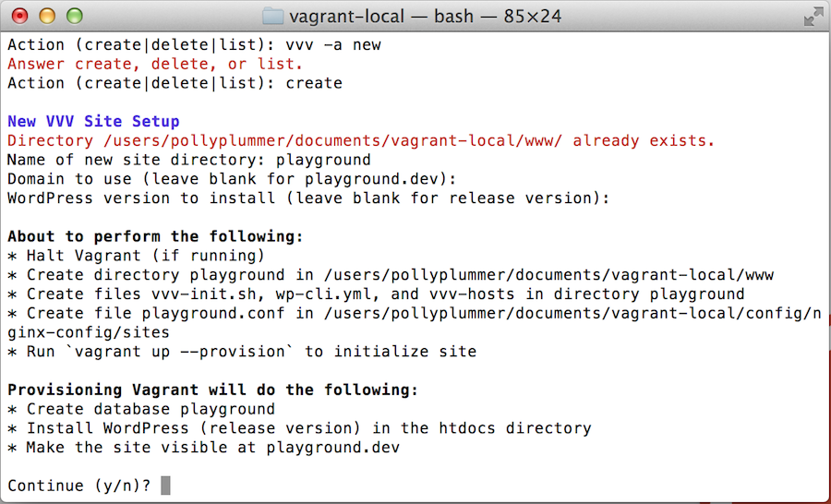Viewport: 831px width, 504px height.
Task: Click the 'About to perform the following:' heading
Action: tap(155, 236)
